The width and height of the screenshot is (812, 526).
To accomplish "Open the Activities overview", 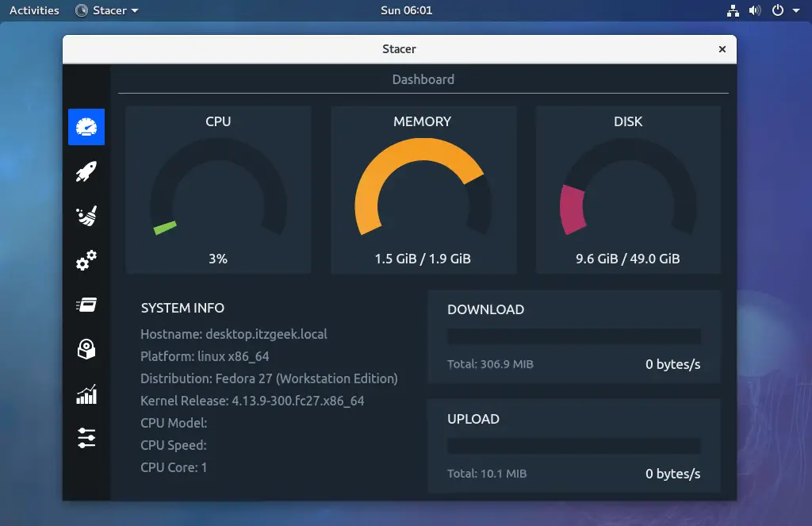I will pos(34,10).
